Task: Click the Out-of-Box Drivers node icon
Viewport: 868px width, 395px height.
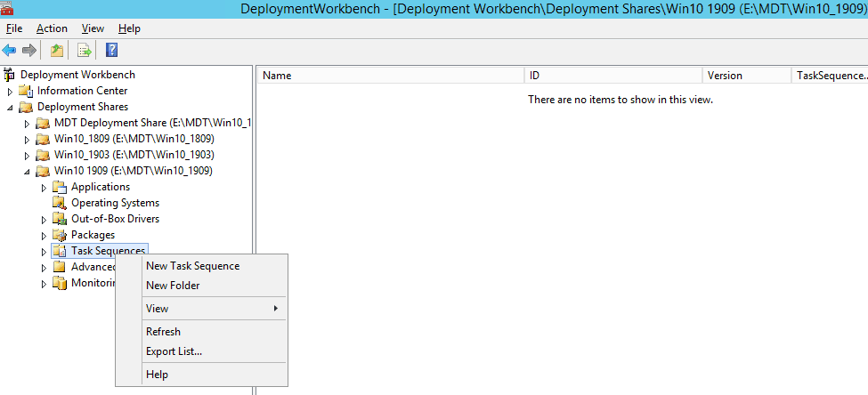Action: click(x=60, y=219)
